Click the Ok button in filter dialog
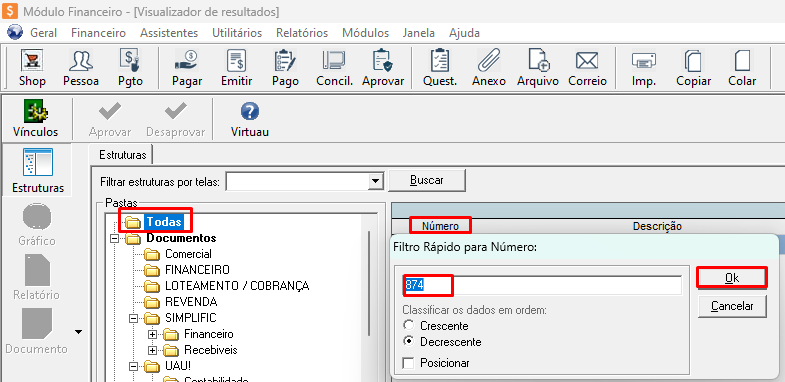The width and height of the screenshot is (785, 382). (731, 278)
